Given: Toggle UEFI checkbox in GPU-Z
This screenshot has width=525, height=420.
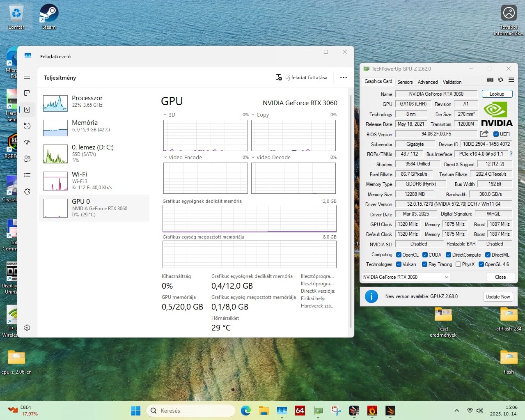Looking at the screenshot, I should (496, 134).
